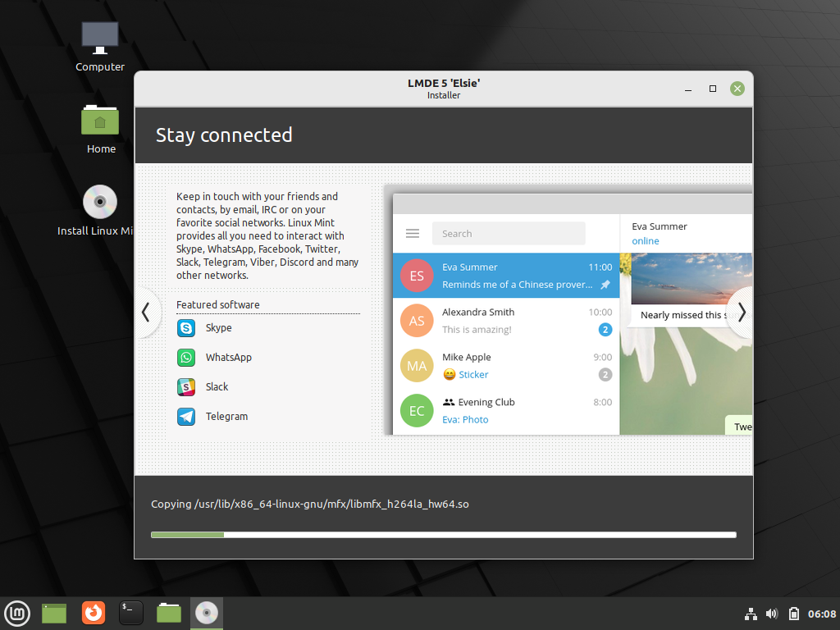Select the Evening Club chat row
Screen dimensions: 840x630
(506, 410)
